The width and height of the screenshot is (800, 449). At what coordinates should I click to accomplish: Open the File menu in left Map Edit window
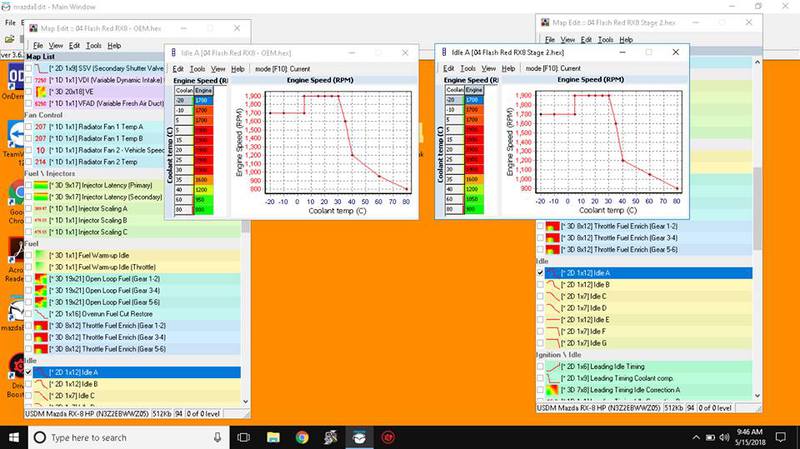pyautogui.click(x=37, y=46)
